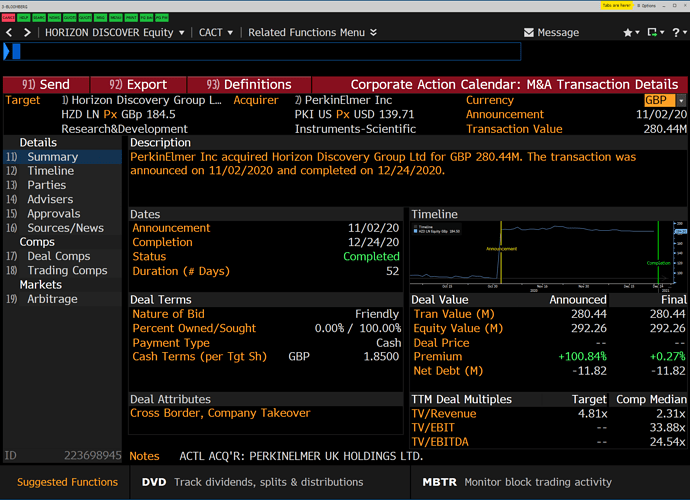Screen dimensions: 690x500
Task: Click the +0.27% final premium value
Action: click(x=668, y=357)
